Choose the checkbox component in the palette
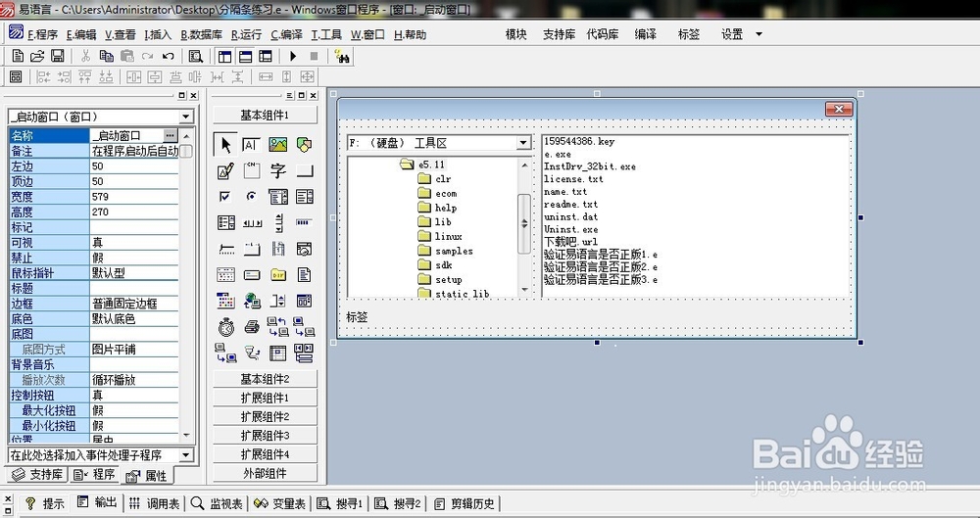Screen dimensions: 980x518 (x=225, y=197)
